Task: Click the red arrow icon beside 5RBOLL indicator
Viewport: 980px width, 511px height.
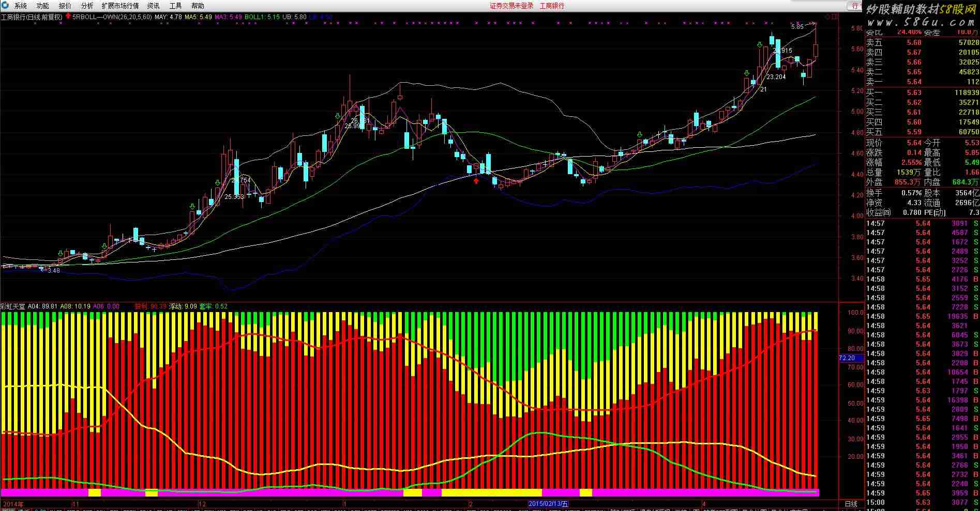Action: 68,17
